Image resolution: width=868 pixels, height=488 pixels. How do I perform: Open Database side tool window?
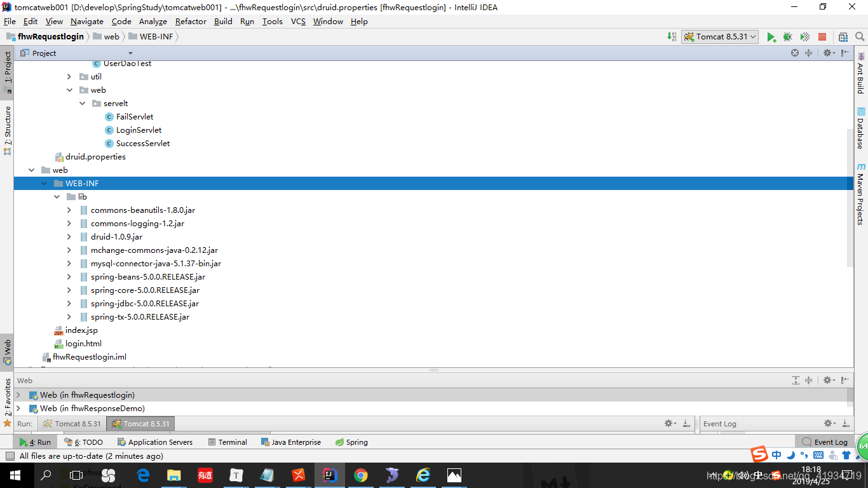(x=860, y=128)
